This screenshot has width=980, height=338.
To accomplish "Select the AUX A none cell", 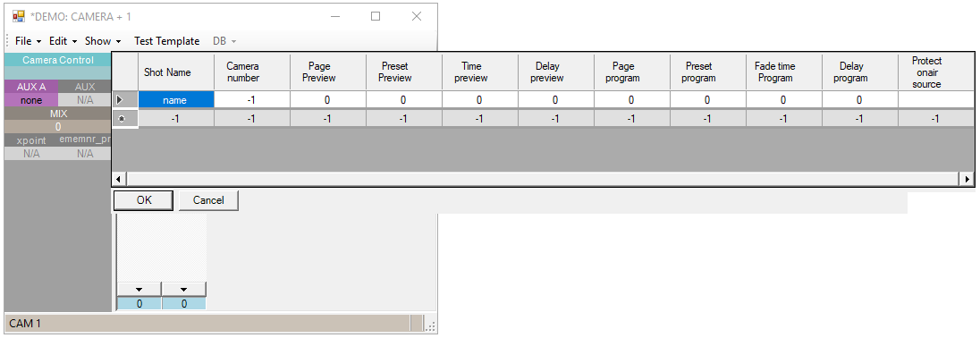I will pyautogui.click(x=30, y=100).
